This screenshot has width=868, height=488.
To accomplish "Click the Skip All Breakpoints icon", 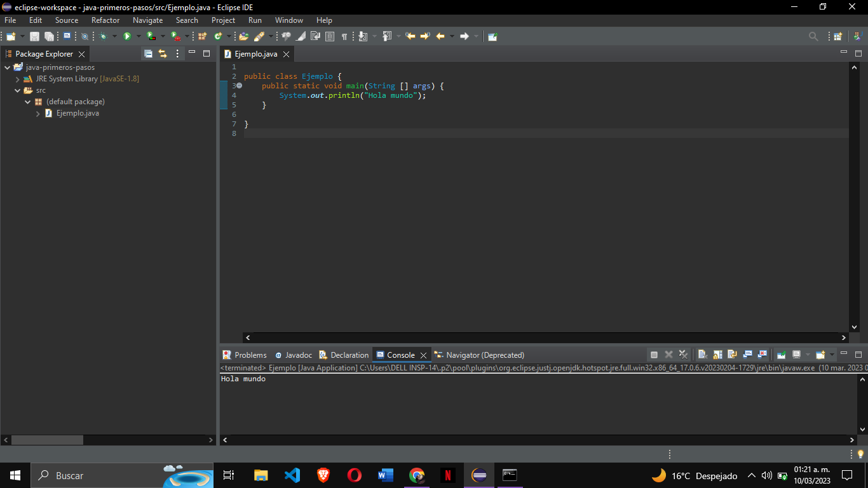I will coord(85,36).
